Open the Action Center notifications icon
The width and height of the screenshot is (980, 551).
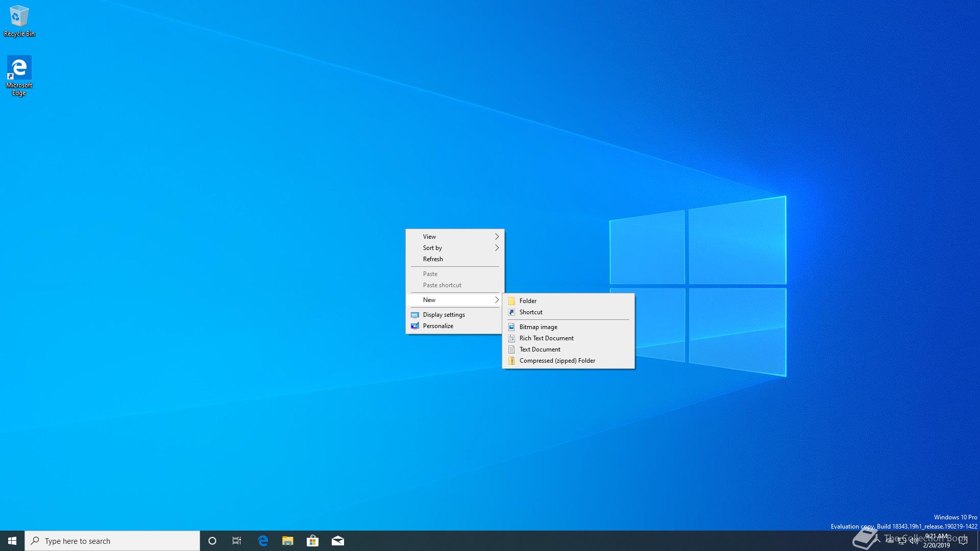[963, 541]
